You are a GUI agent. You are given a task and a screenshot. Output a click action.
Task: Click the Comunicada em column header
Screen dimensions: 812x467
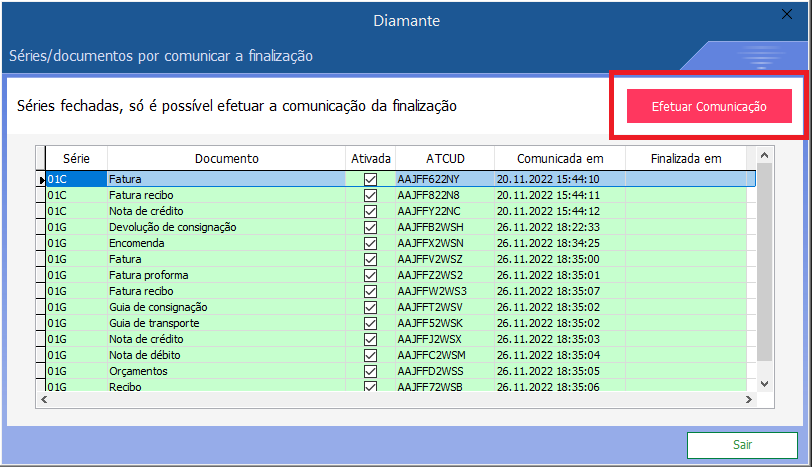[x=560, y=158]
